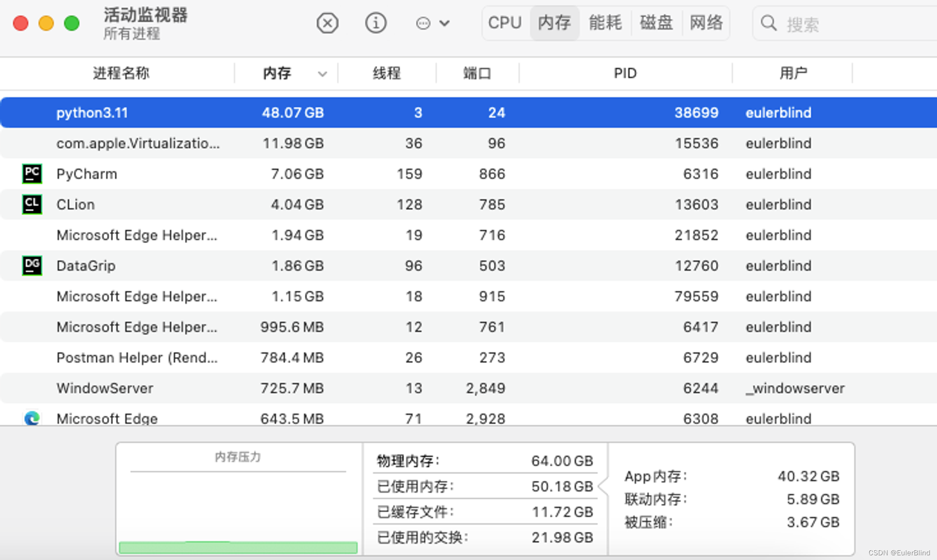The image size is (937, 560).
Task: Select the com.apple.Virtualization process row
Action: (138, 143)
